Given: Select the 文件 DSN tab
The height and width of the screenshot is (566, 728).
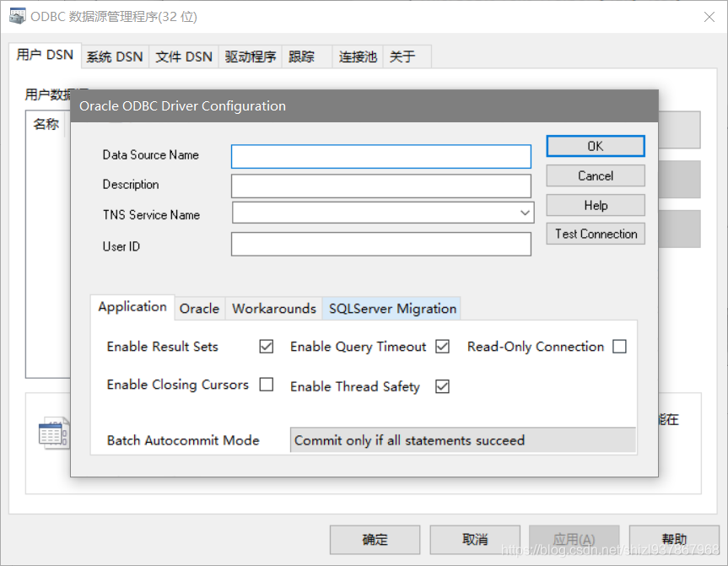Looking at the screenshot, I should [x=184, y=57].
